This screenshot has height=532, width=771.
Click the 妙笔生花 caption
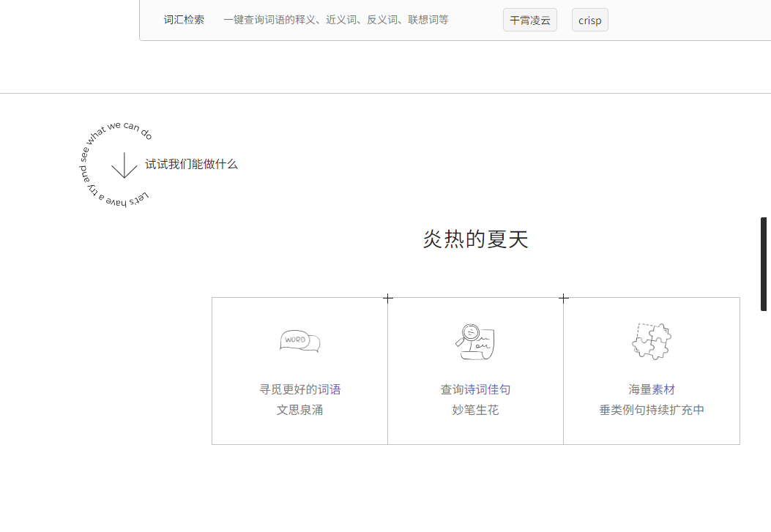click(475, 410)
